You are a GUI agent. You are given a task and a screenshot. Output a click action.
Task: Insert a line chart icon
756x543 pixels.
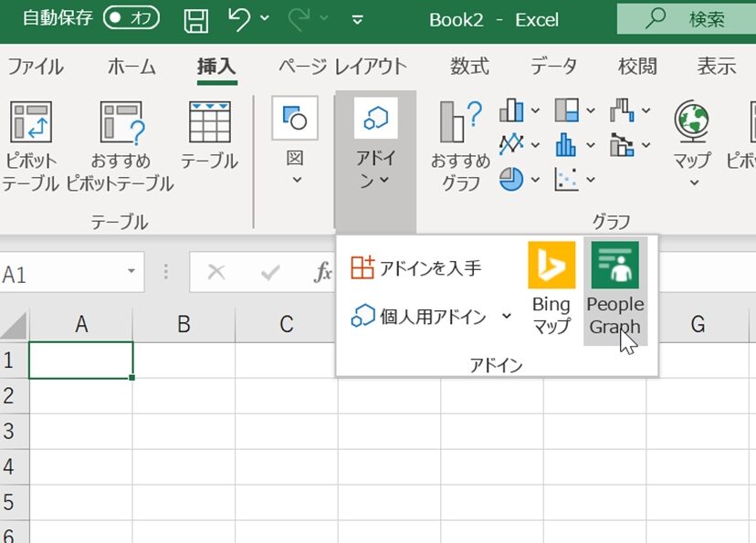coord(511,144)
